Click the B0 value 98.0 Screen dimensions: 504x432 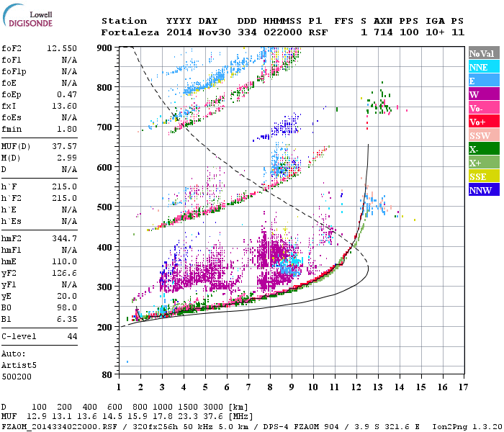(67, 307)
